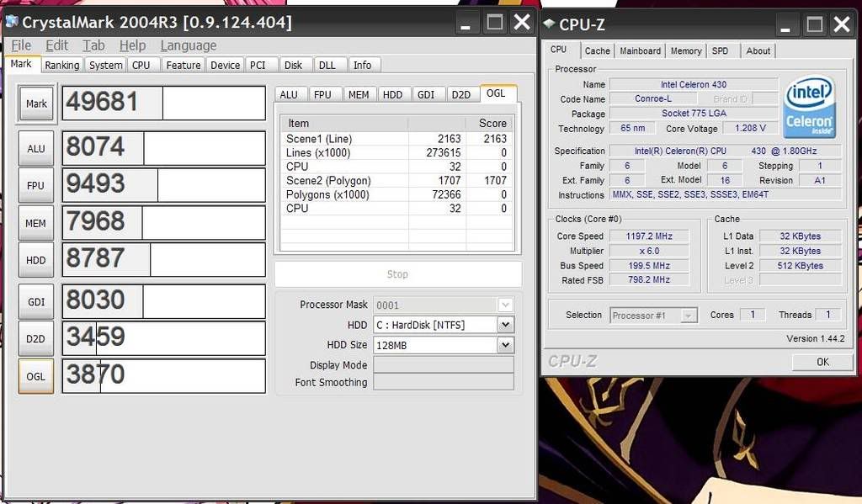Run the GDI benchmark button
The width and height of the screenshot is (862, 504).
[36, 302]
